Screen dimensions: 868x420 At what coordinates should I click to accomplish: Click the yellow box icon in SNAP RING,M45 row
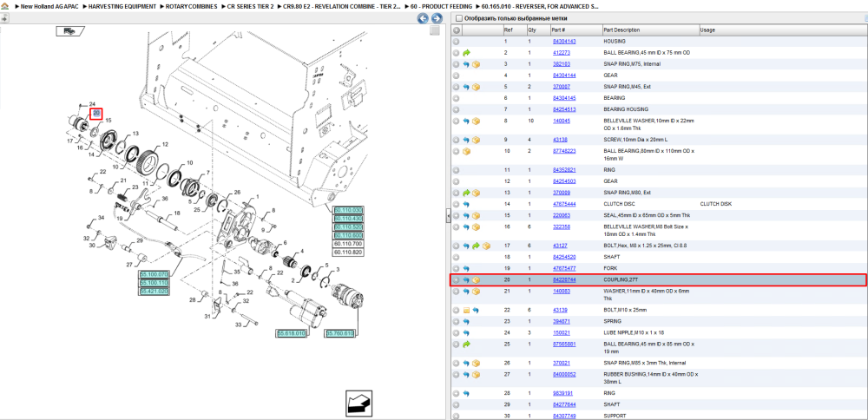(x=476, y=87)
